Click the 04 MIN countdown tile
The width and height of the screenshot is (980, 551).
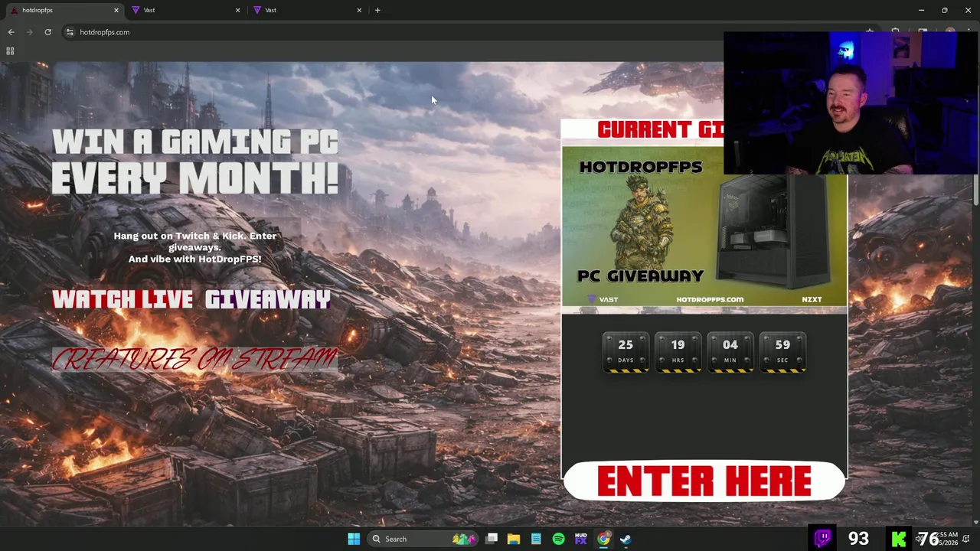730,352
